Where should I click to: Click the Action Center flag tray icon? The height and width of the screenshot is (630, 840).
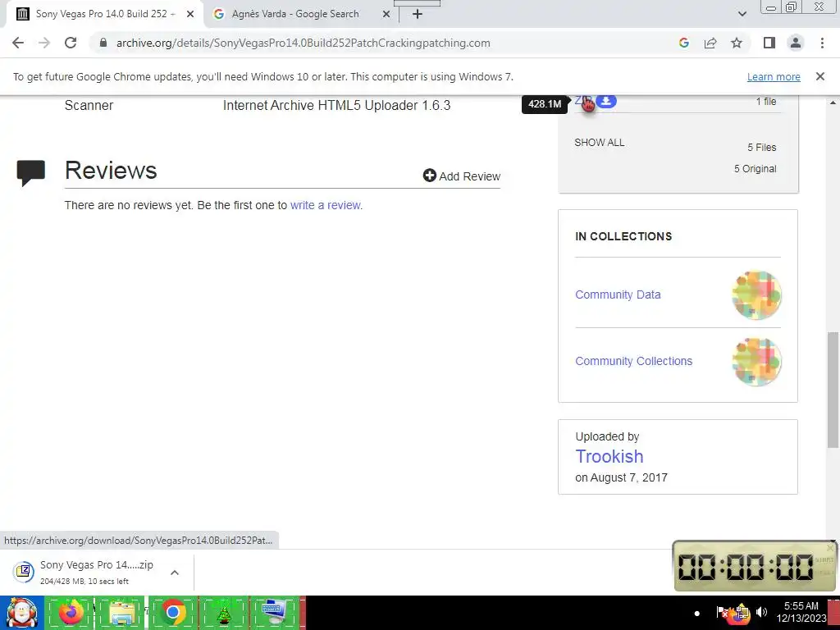(x=722, y=612)
